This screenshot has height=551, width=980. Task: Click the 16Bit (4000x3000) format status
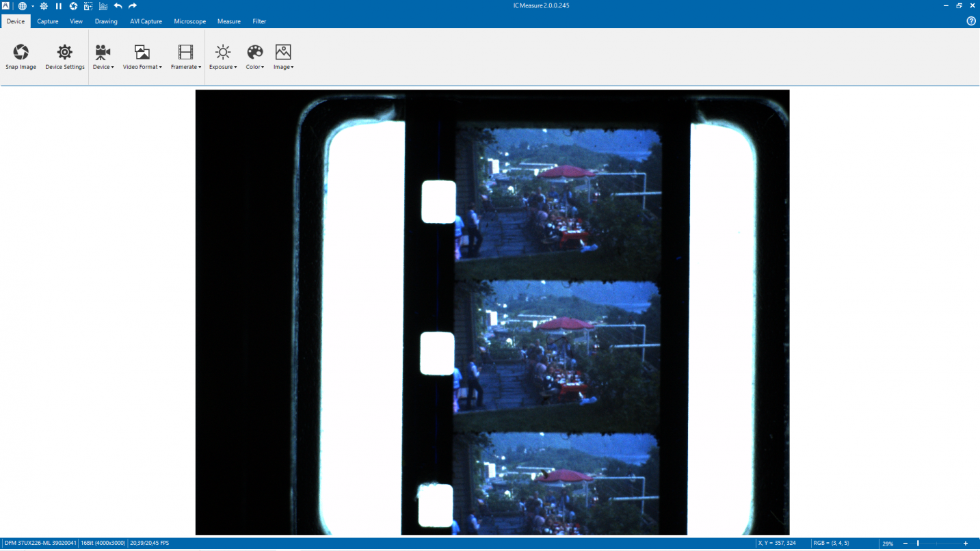[x=103, y=543]
